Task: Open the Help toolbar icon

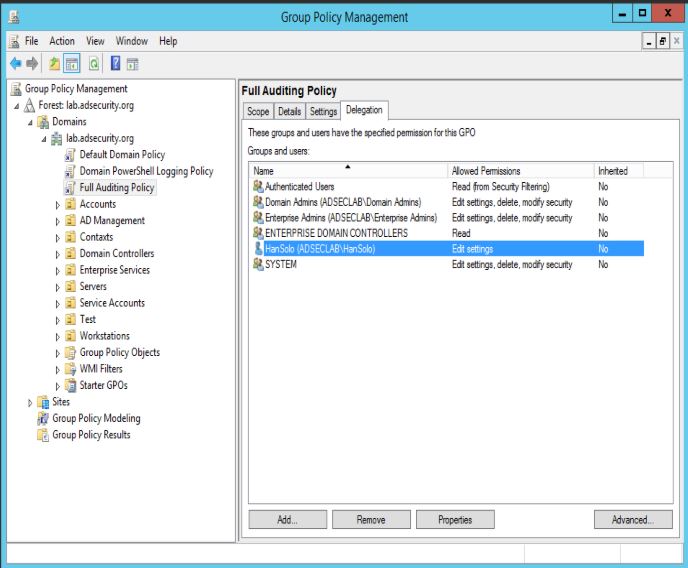Action: click(115, 64)
